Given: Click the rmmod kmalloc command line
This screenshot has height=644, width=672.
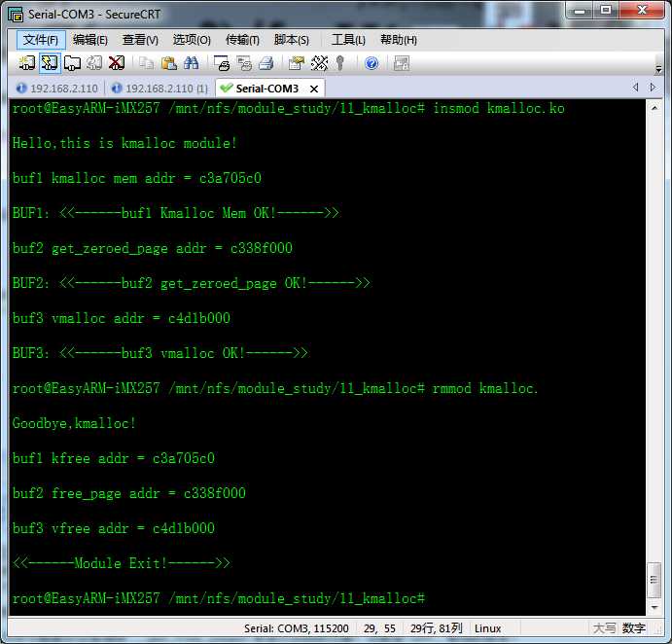Looking at the screenshot, I should click(274, 388).
